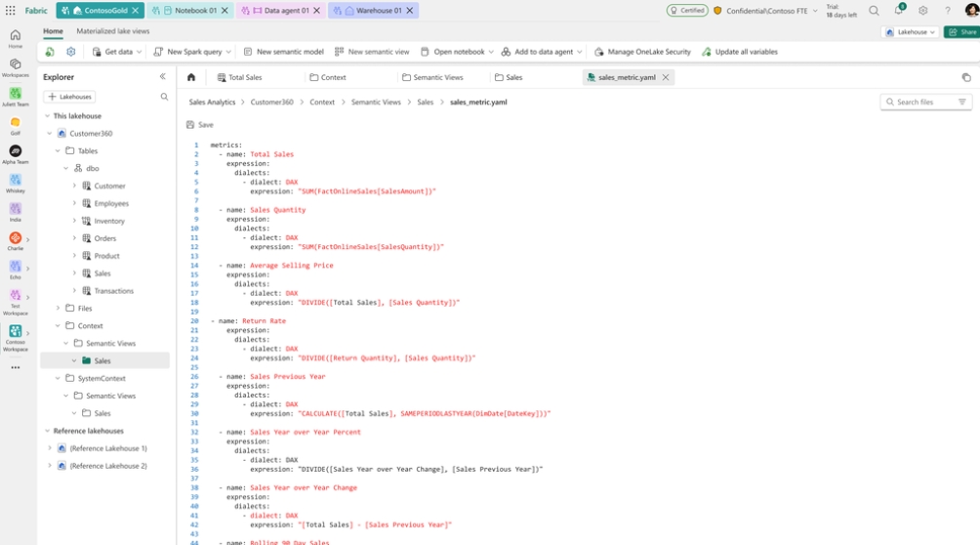Open the Alpha Team workspace
The image size is (980, 545).
coord(15,154)
